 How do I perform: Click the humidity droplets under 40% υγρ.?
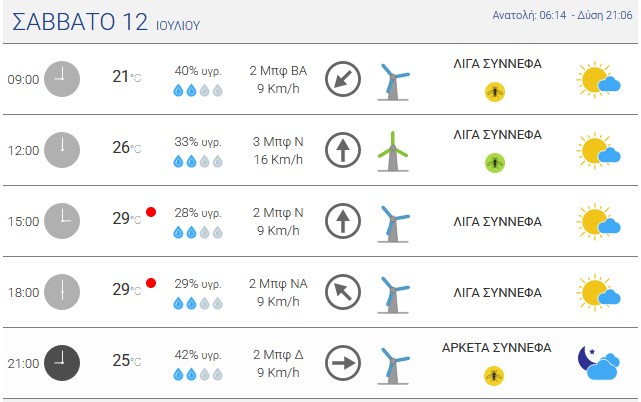tap(198, 90)
